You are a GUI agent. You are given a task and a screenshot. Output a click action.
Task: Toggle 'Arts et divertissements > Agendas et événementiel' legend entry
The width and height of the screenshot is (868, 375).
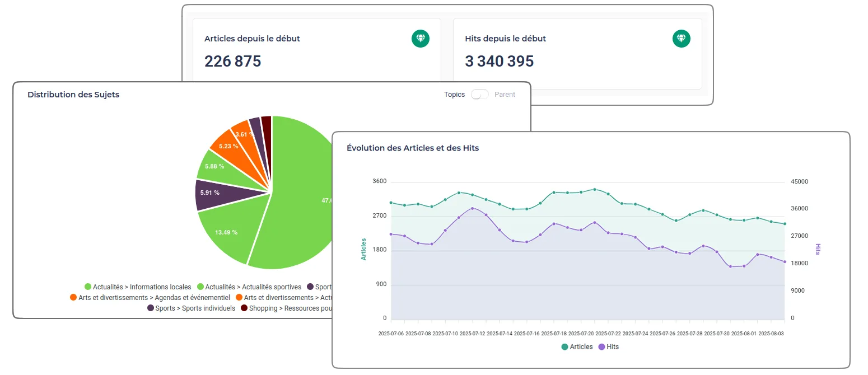[150, 298]
